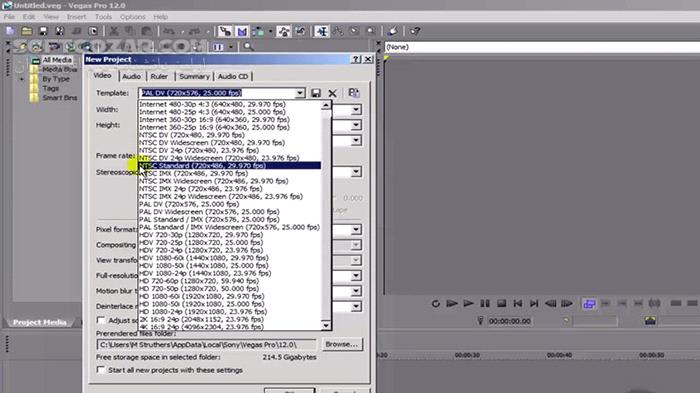Click the Trimmer Pause button
Viewport: 700px width, 393px height.
click(x=485, y=304)
